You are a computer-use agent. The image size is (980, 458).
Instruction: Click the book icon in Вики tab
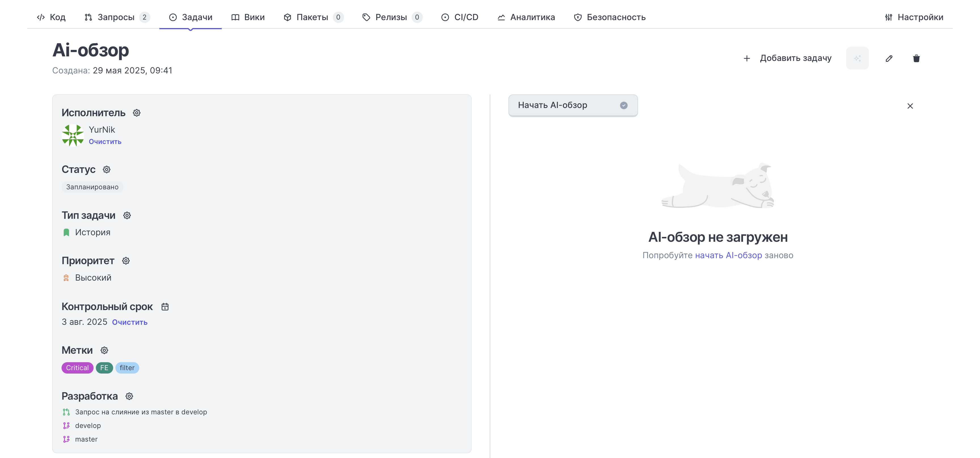pos(235,17)
